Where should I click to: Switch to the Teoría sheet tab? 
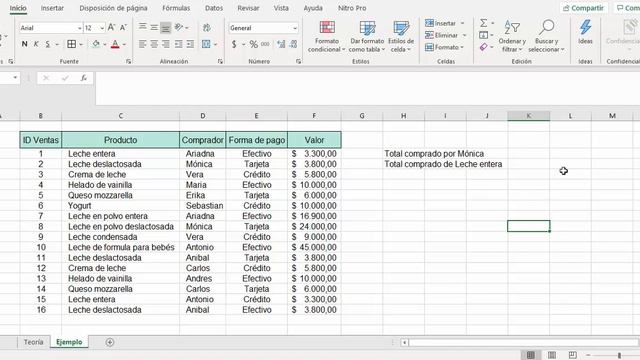point(33,342)
